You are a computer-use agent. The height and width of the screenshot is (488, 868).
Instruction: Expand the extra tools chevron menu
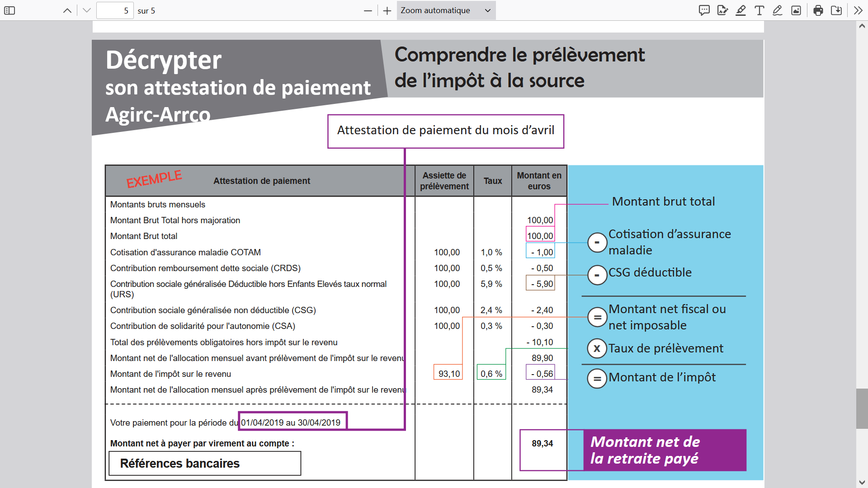click(x=858, y=10)
